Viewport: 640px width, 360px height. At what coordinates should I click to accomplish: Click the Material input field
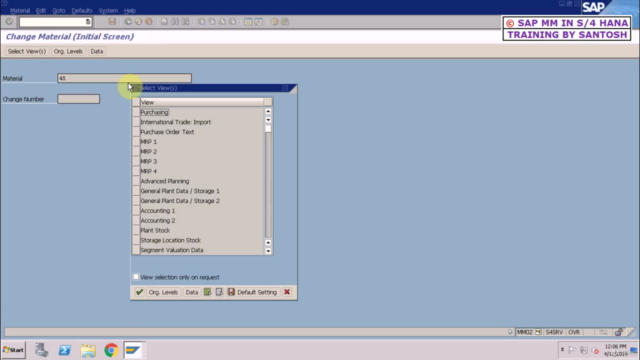tap(124, 78)
